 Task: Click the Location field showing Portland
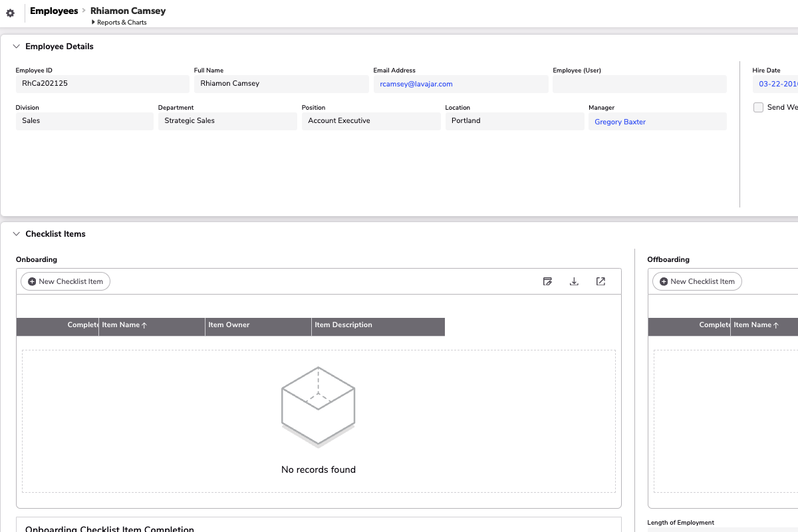pyautogui.click(x=514, y=121)
